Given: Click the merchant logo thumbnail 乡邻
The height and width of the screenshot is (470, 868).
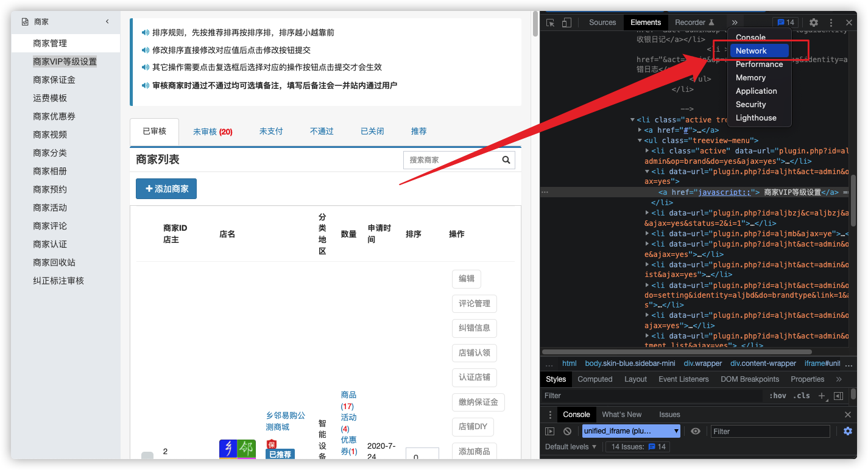Looking at the screenshot, I should [238, 449].
